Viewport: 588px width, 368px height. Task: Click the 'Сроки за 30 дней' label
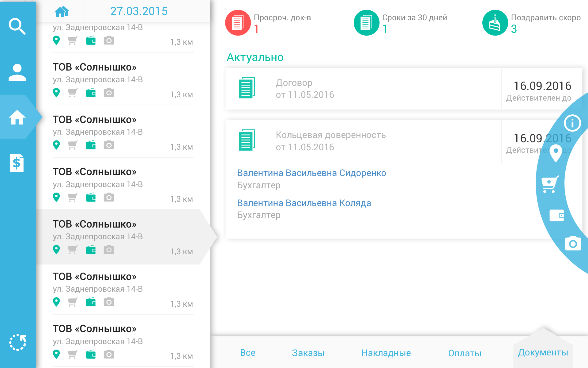click(415, 17)
